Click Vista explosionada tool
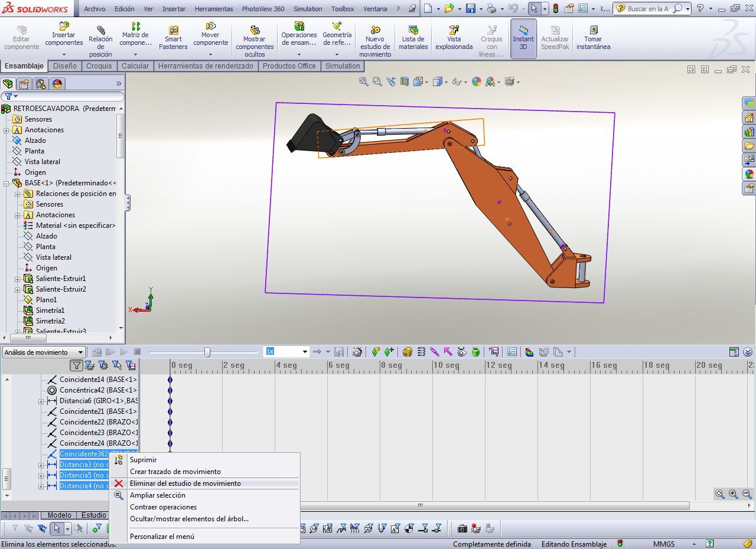This screenshot has width=756, height=549. pos(454,37)
